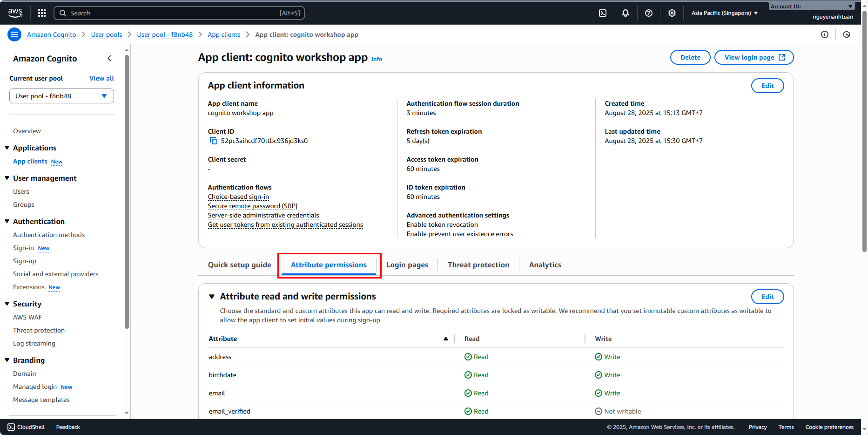This screenshot has height=435, width=868.
Task: Open the CloudShell terminal icon in top bar
Action: point(603,13)
